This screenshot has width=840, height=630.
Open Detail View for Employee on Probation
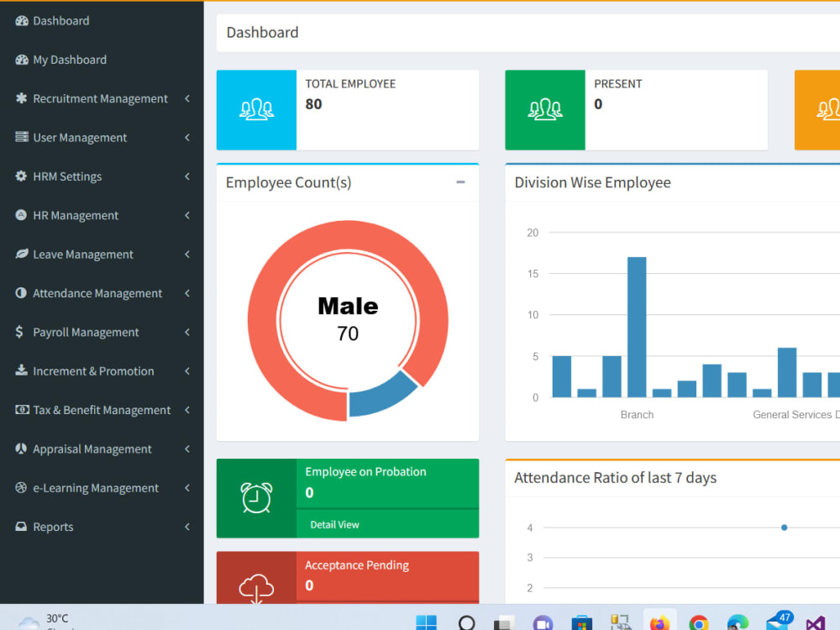click(x=334, y=524)
